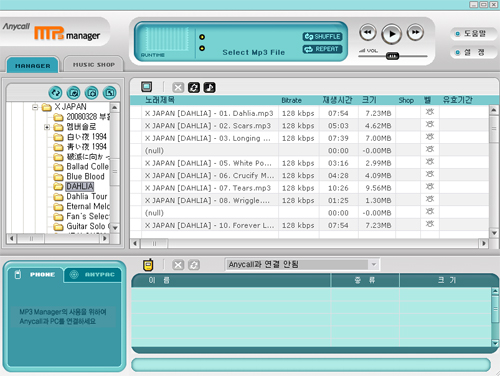The image size is (500, 376).
Task: Click song list horizontal scroll right arrow
Action: click(x=484, y=244)
